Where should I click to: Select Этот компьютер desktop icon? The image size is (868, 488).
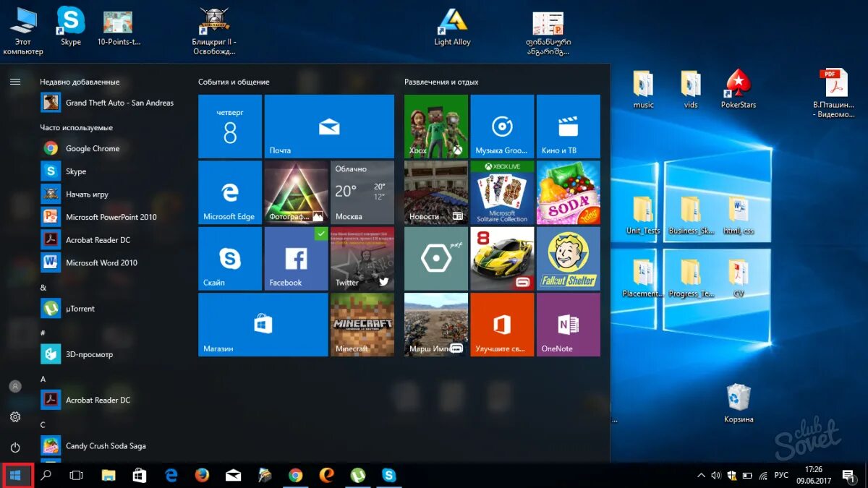tap(23, 32)
